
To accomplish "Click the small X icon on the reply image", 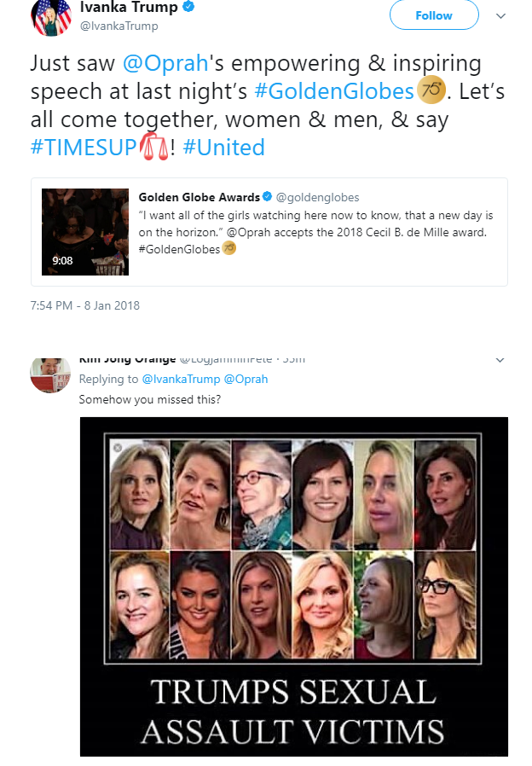I will pos(117,447).
